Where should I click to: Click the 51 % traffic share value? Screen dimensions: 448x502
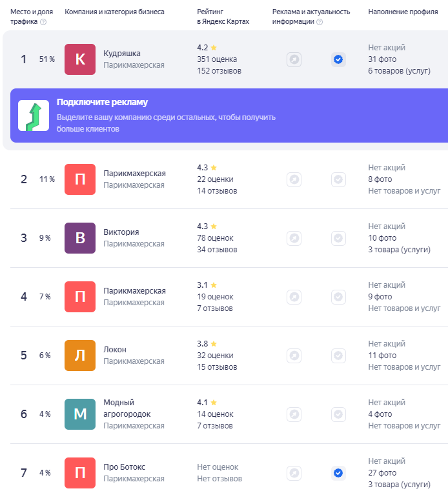click(x=47, y=59)
